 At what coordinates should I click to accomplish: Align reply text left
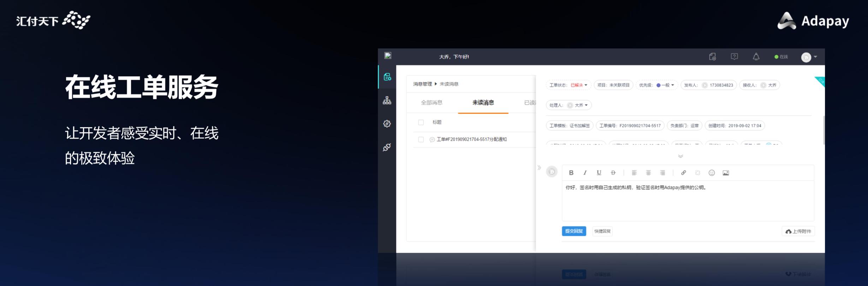coord(634,173)
